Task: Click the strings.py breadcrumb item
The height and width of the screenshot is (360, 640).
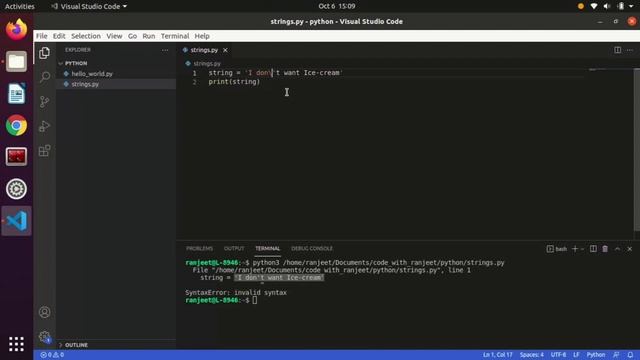Action: (x=207, y=64)
